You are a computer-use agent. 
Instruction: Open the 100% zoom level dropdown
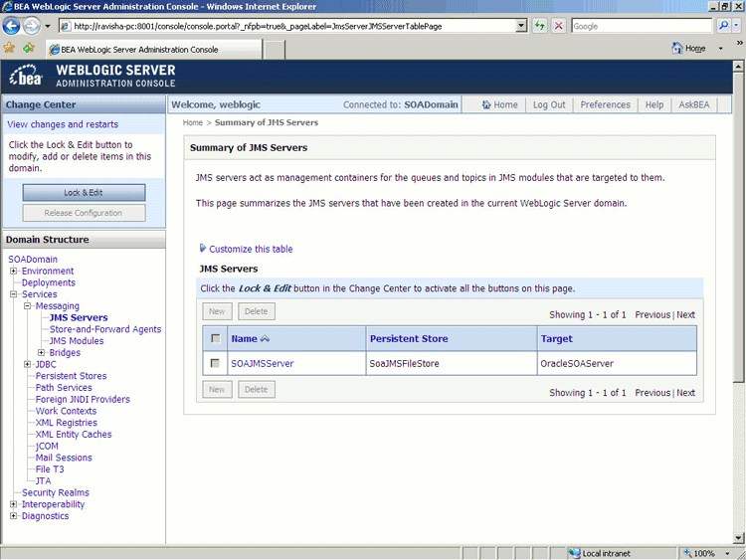[x=727, y=553]
